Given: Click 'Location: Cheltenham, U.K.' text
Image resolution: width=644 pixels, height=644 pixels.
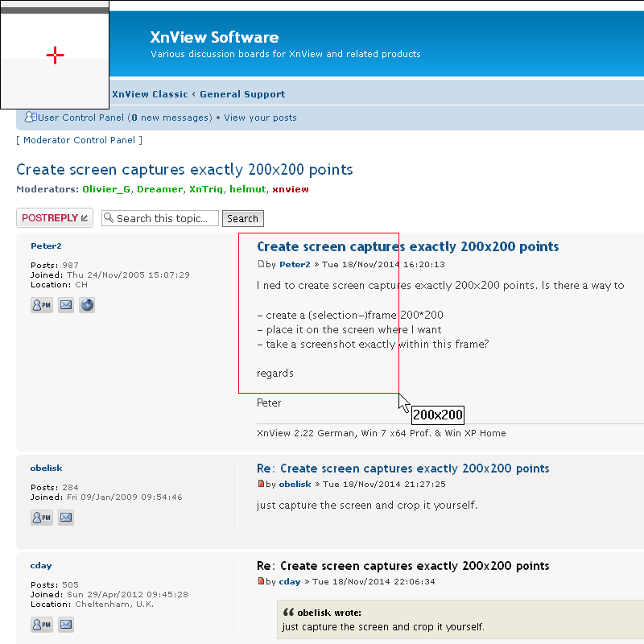Looking at the screenshot, I should (92, 605).
